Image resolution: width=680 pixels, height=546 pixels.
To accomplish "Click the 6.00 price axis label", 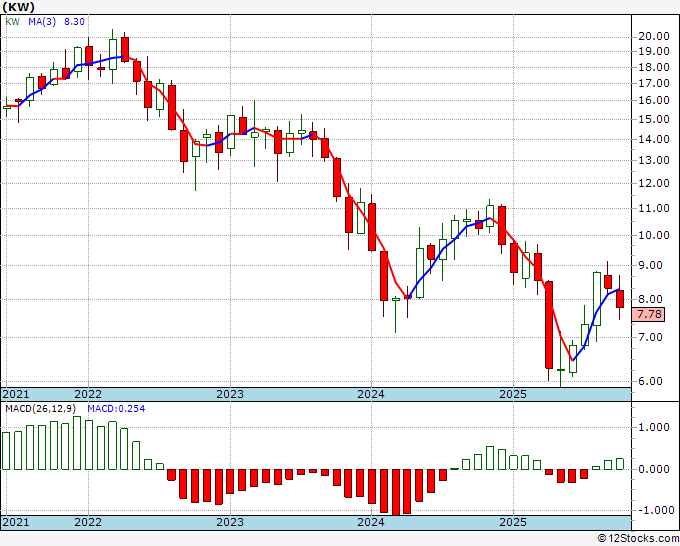I will [x=650, y=381].
